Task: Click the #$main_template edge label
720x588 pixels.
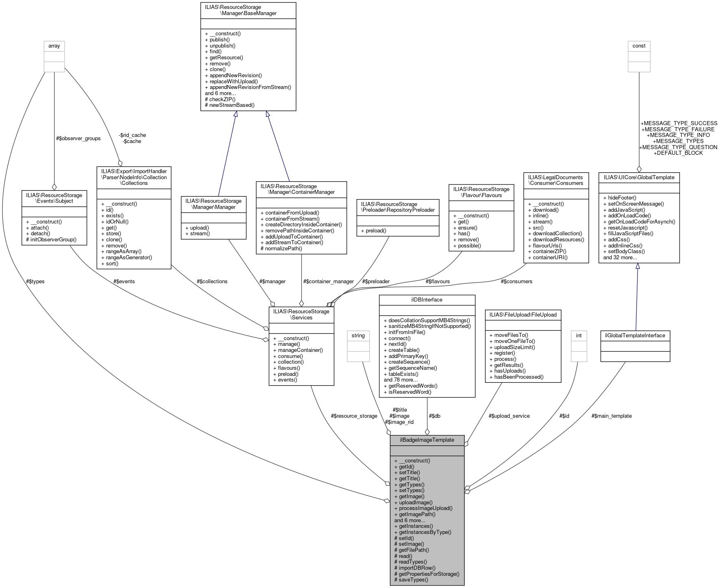Action: [611, 416]
